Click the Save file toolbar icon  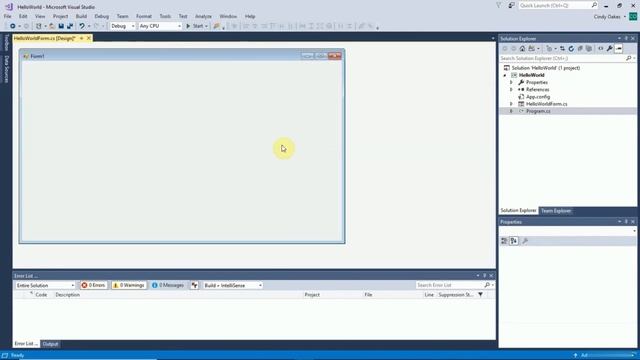point(61,26)
